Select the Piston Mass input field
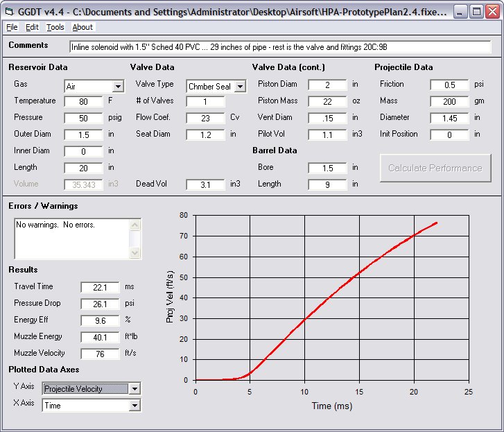The height and width of the screenshot is (432, 504). 327,101
